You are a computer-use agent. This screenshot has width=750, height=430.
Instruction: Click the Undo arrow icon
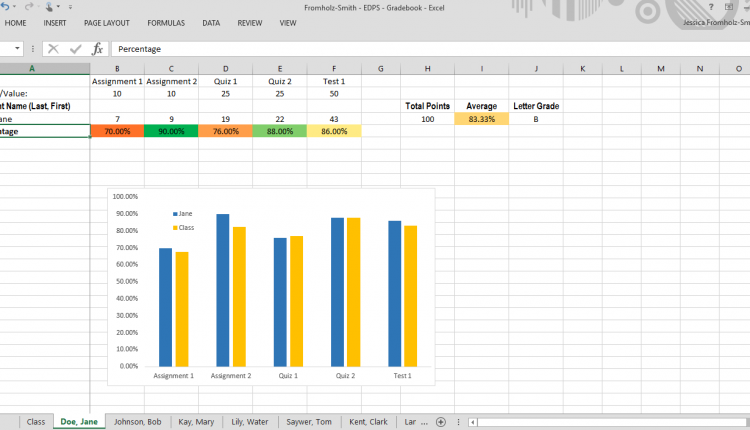3,6
